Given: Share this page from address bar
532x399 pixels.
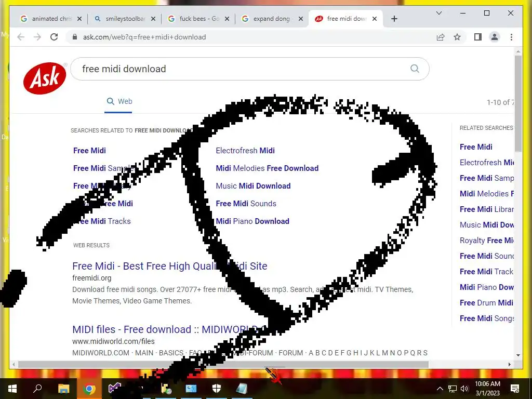Looking at the screenshot, I should click(441, 37).
